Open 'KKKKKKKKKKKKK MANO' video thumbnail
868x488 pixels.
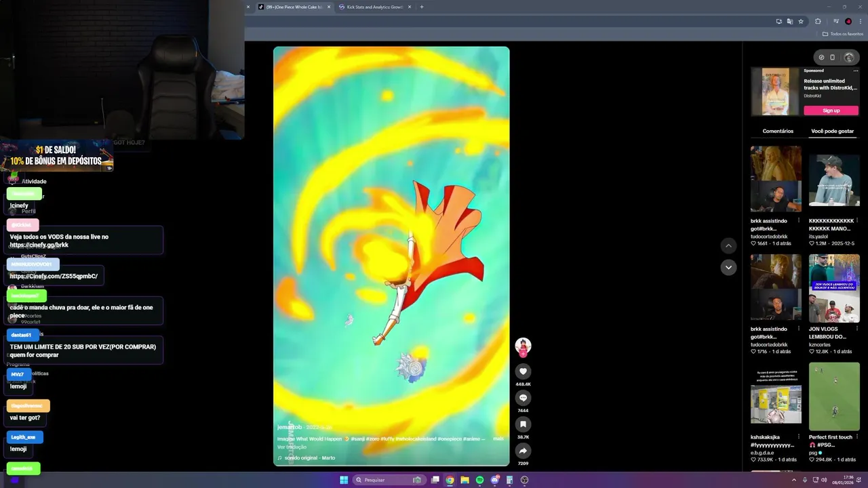click(834, 180)
